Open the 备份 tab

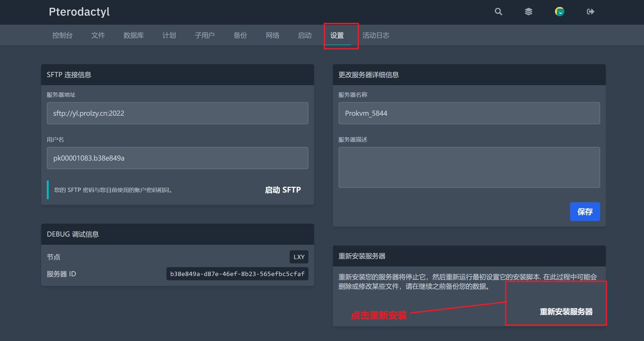(x=240, y=35)
